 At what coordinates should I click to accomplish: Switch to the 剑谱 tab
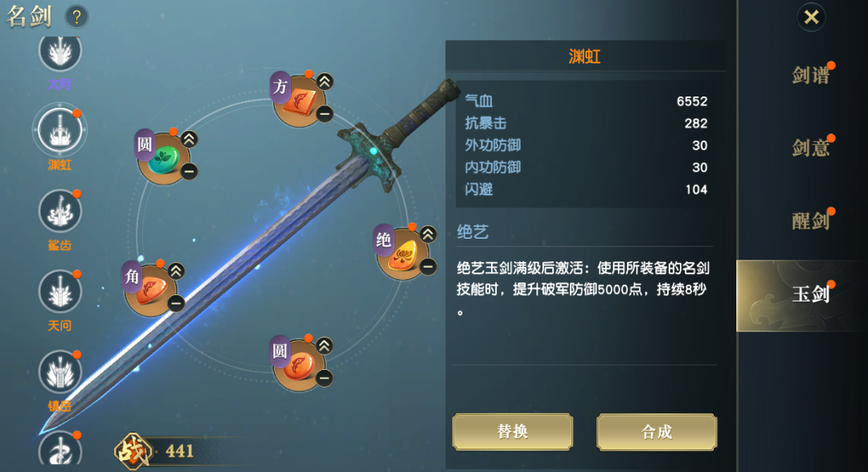(810, 76)
